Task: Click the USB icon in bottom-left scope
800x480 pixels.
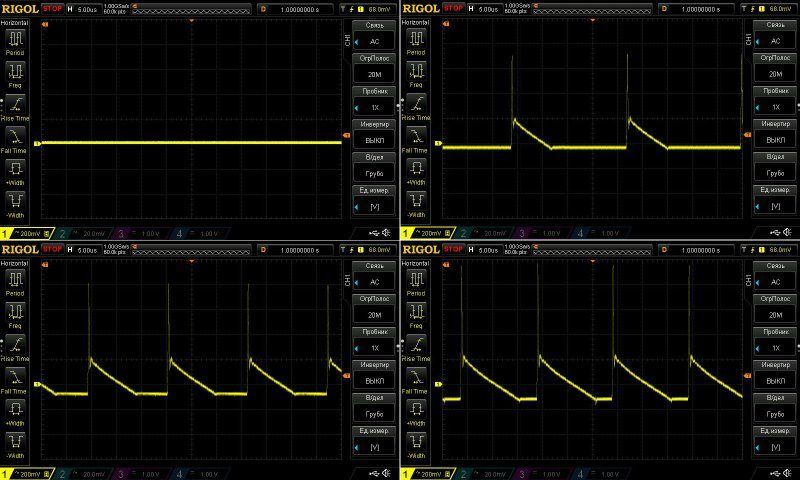Action: [x=372, y=472]
